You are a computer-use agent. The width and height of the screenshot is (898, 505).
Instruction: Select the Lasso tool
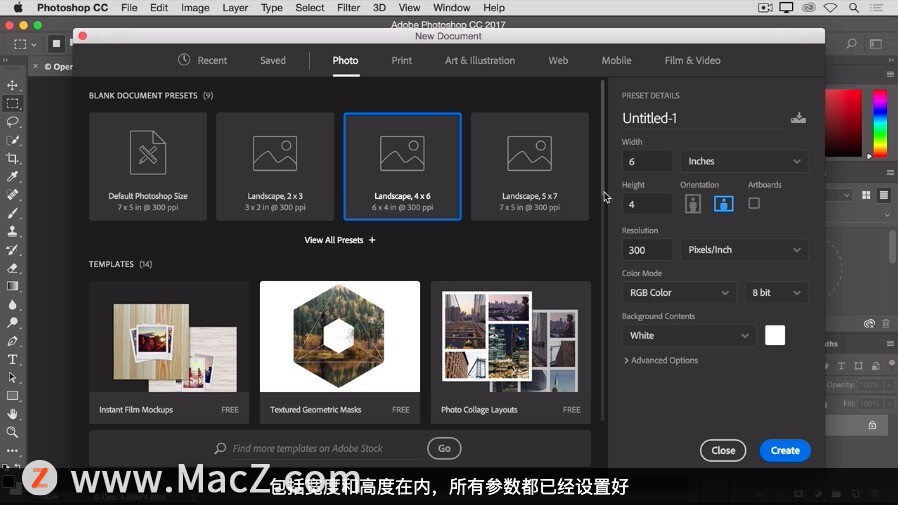pyautogui.click(x=12, y=122)
